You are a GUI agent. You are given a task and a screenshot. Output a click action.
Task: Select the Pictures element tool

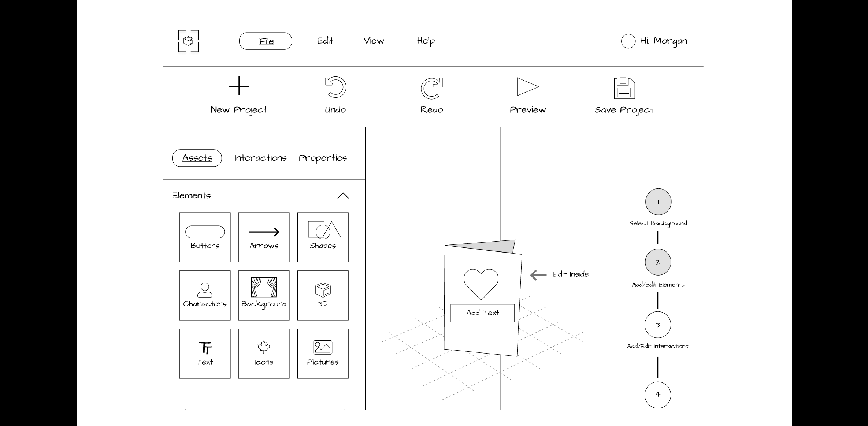point(323,353)
